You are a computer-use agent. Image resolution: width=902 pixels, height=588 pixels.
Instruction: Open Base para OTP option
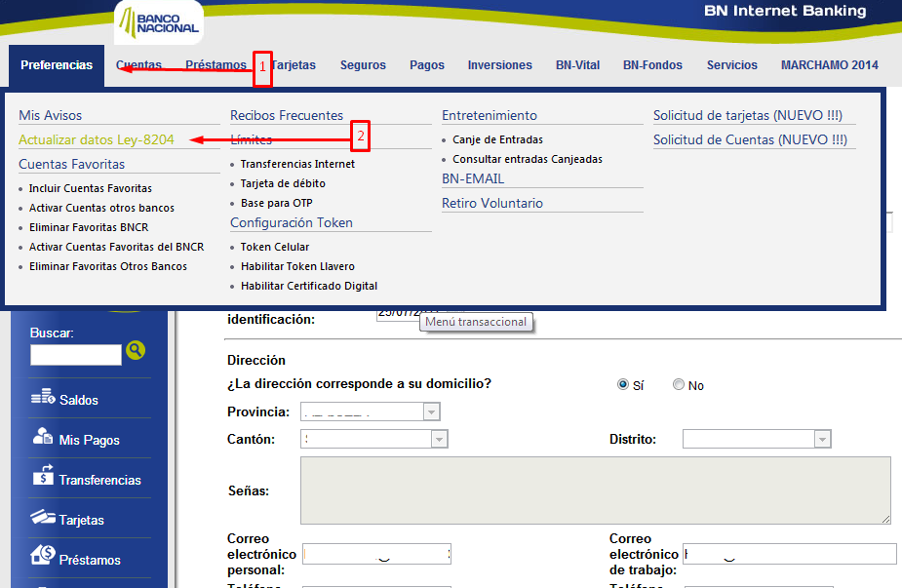[x=277, y=203]
